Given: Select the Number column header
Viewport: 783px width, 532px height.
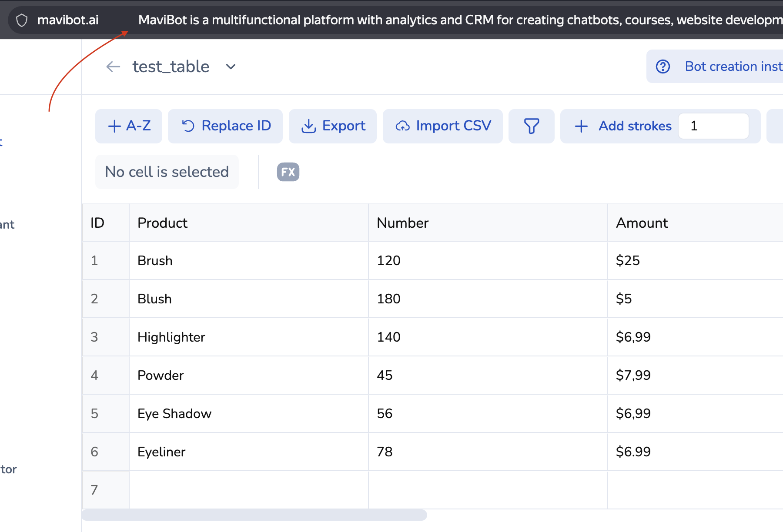Looking at the screenshot, I should (x=488, y=223).
